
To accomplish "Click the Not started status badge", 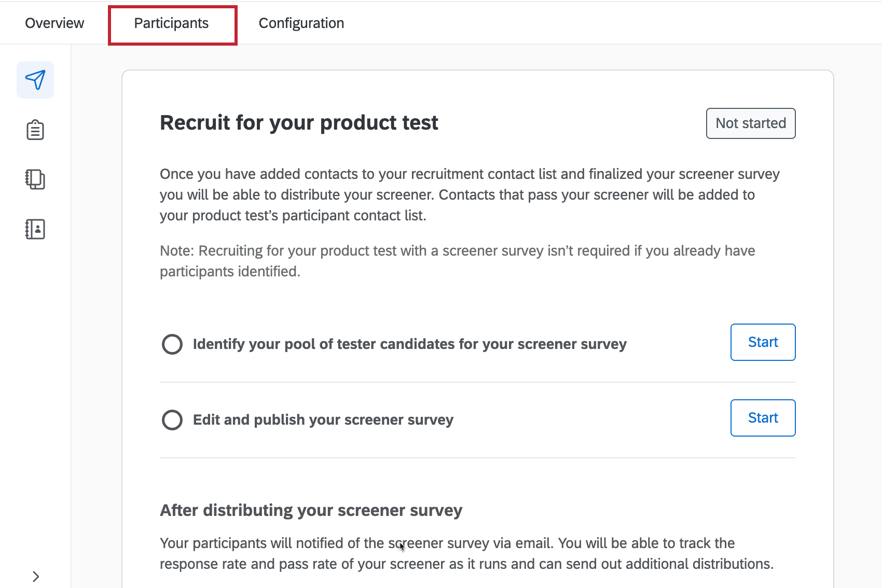I will [x=750, y=123].
